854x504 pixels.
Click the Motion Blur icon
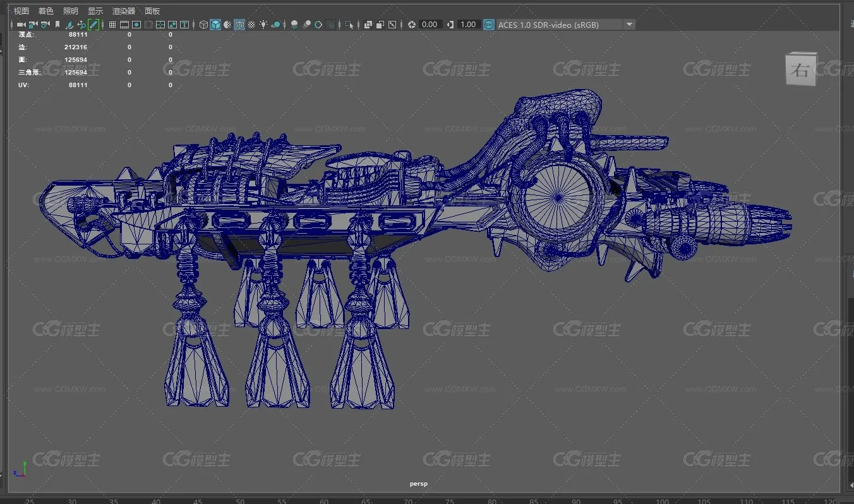(306, 25)
